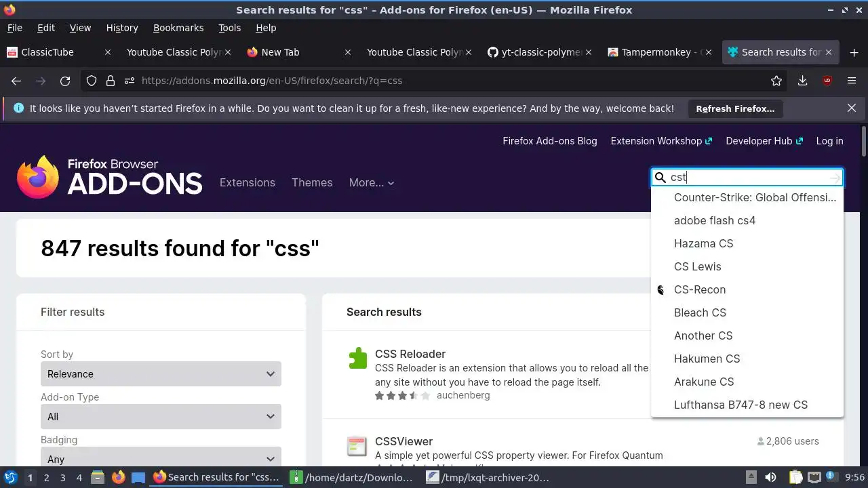Click the CSS Reloader puzzle icon

tap(357, 357)
